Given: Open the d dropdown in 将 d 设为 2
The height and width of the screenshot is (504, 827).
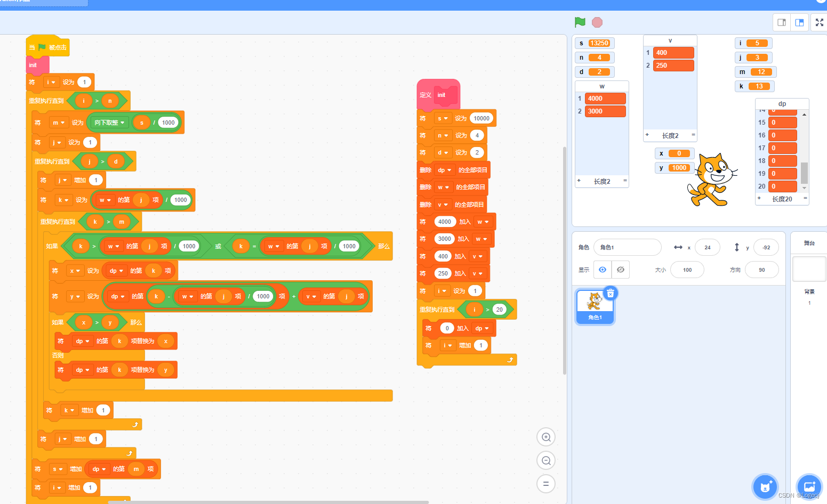Looking at the screenshot, I should 442,152.
